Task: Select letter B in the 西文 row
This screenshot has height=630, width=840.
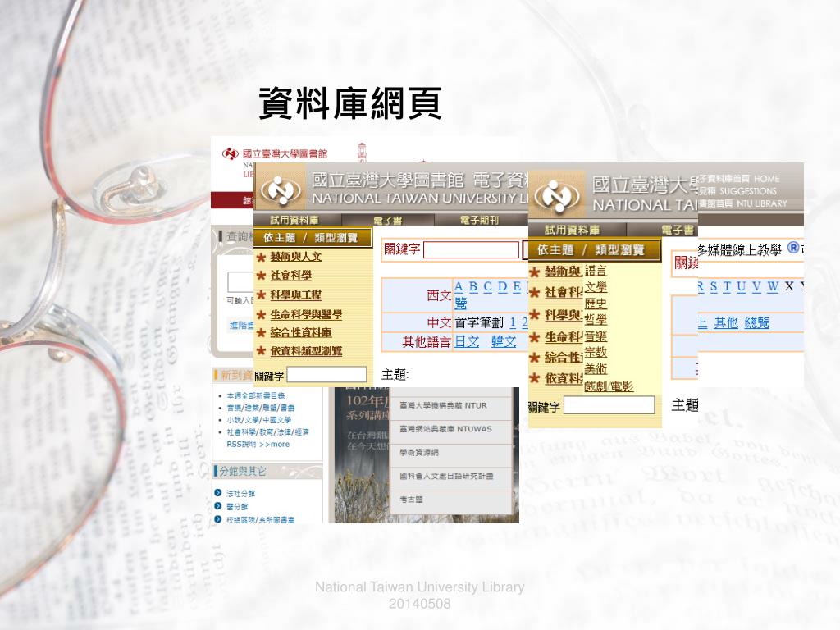Action: [473, 286]
